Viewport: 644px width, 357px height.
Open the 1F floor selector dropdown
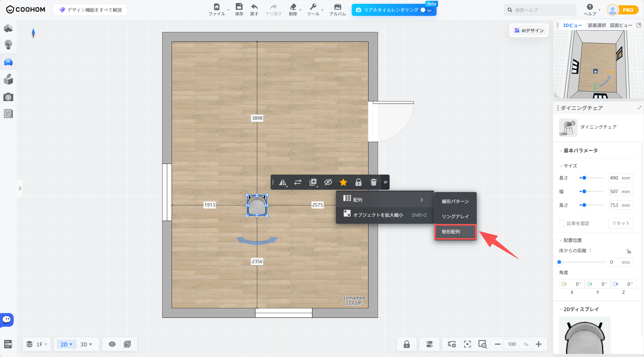coord(37,344)
